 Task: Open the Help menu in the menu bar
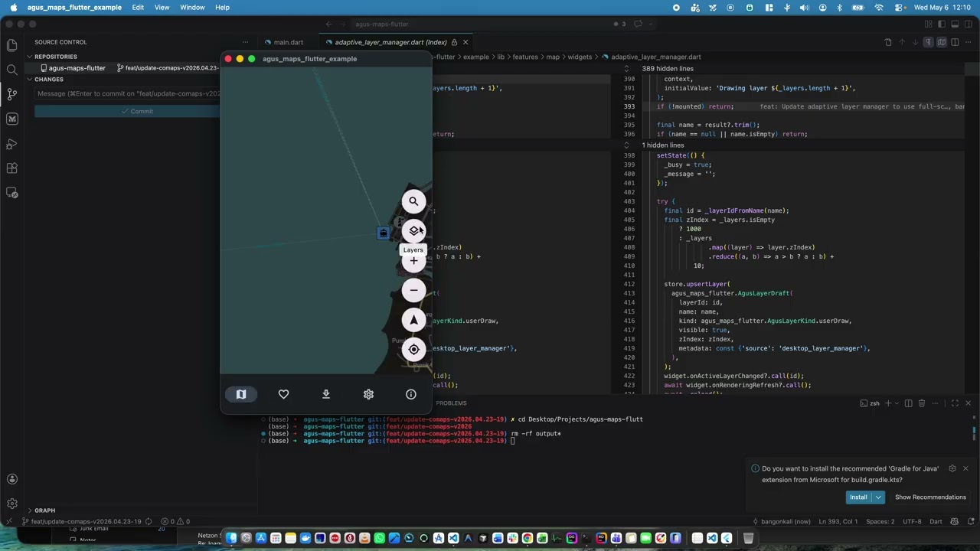[222, 8]
